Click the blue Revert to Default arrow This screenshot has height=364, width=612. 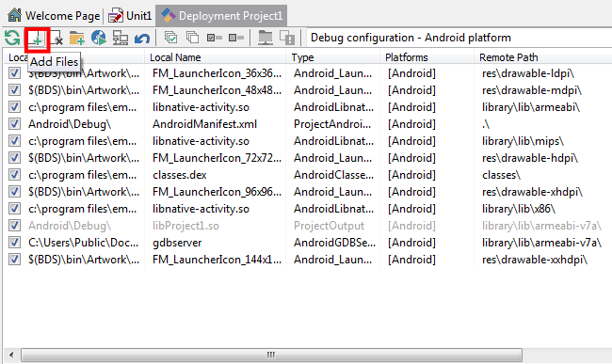[x=141, y=39]
